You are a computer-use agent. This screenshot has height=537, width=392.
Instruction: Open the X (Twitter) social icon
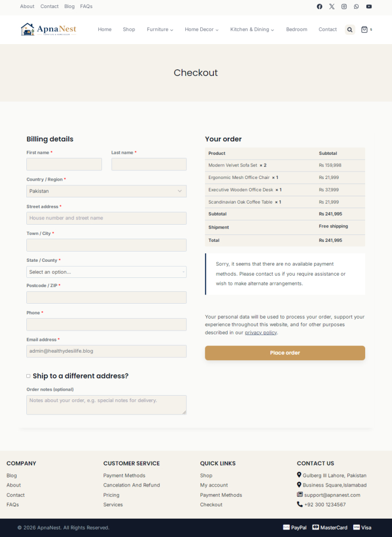tap(332, 6)
